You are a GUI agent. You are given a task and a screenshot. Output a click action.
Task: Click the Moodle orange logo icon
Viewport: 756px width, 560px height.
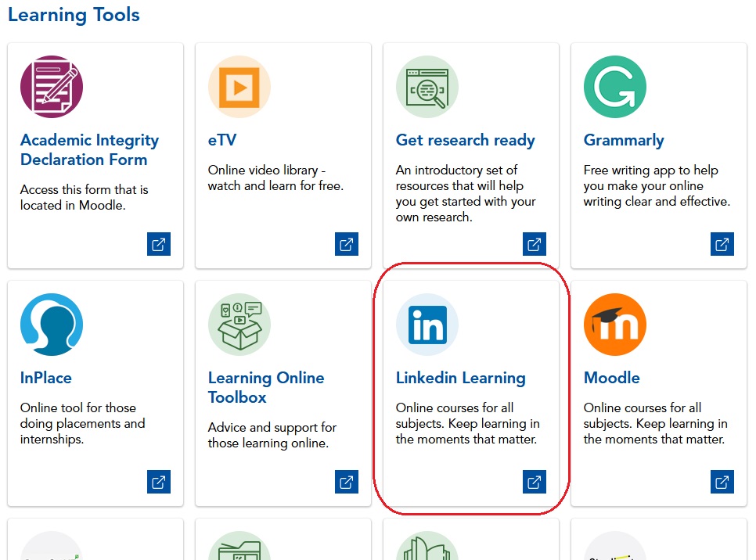coord(614,325)
